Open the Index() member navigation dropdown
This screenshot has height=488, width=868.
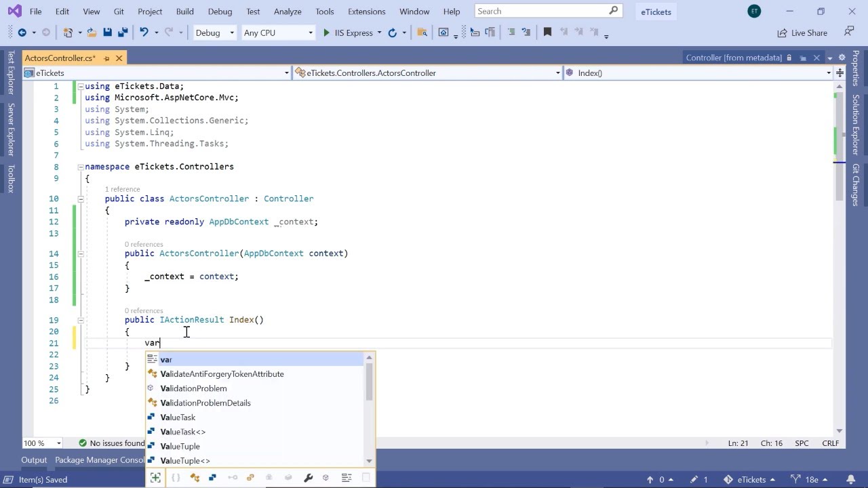[x=699, y=73]
